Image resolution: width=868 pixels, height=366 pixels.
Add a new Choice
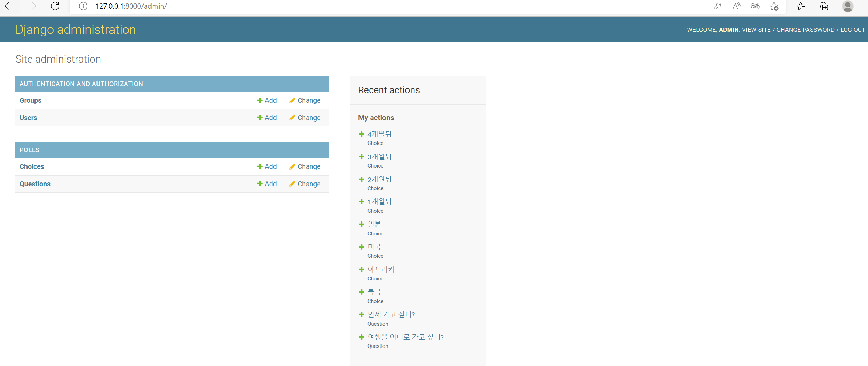(267, 166)
